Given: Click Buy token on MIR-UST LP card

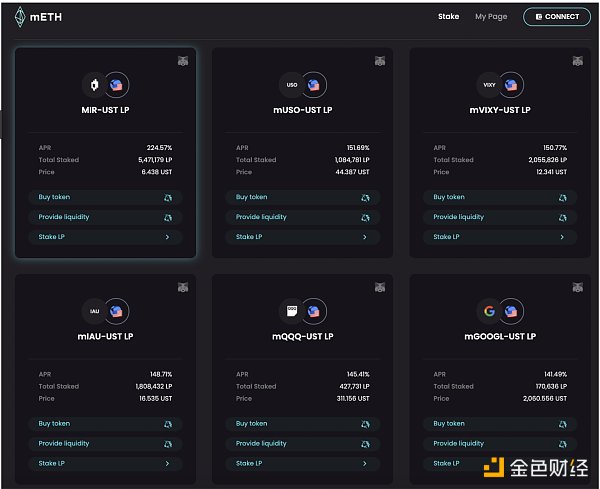Looking at the screenshot, I should click(x=105, y=197).
